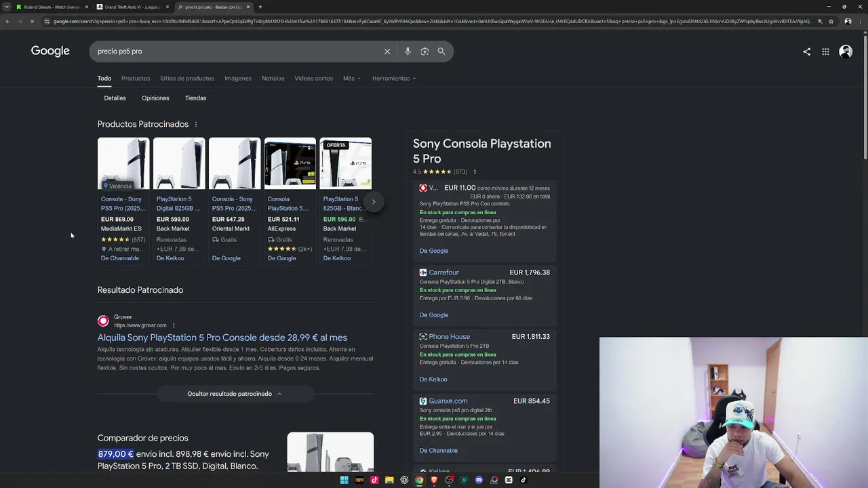Click the browser back arrow
The height and width of the screenshot is (488, 868).
coord(7,22)
